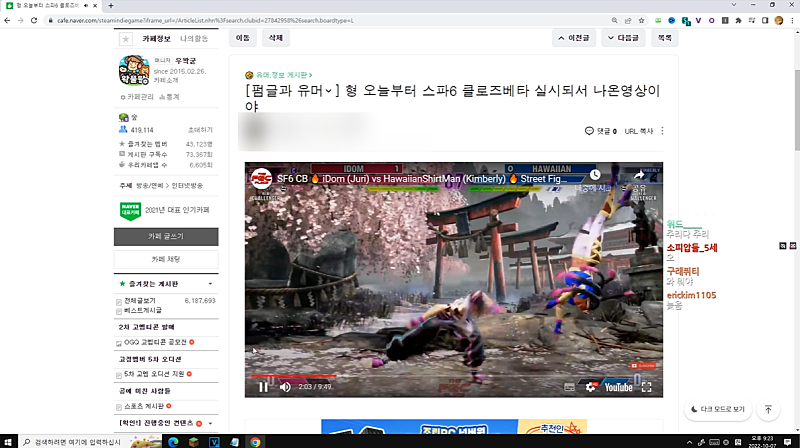Mute the video with the speaker icon
800x448 pixels.
tap(285, 387)
